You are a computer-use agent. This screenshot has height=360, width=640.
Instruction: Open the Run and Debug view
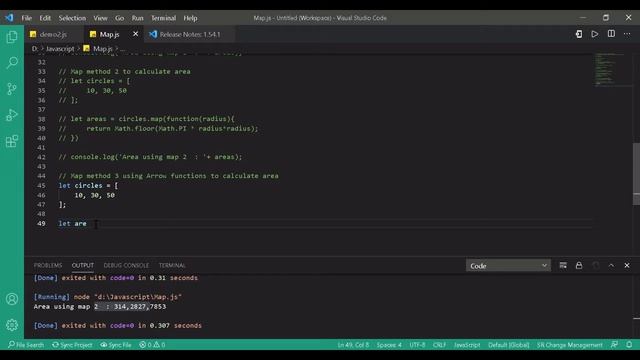pyautogui.click(x=12, y=115)
